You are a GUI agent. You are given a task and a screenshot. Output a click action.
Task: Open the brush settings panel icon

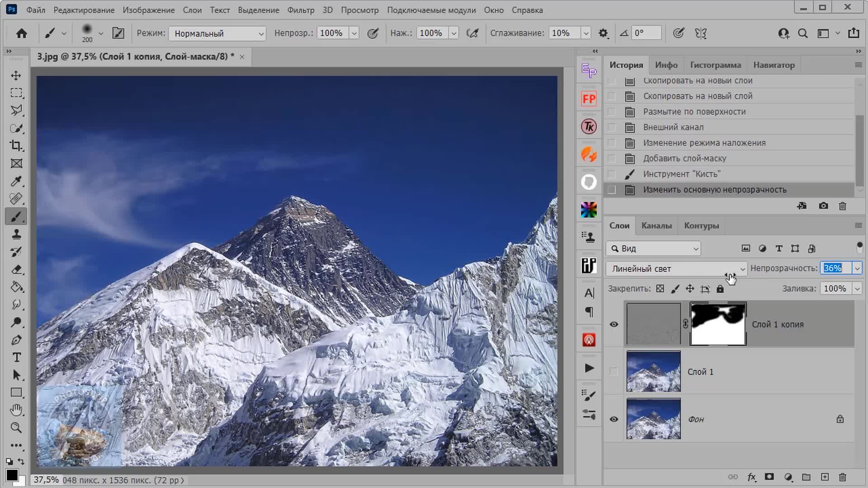click(x=118, y=33)
